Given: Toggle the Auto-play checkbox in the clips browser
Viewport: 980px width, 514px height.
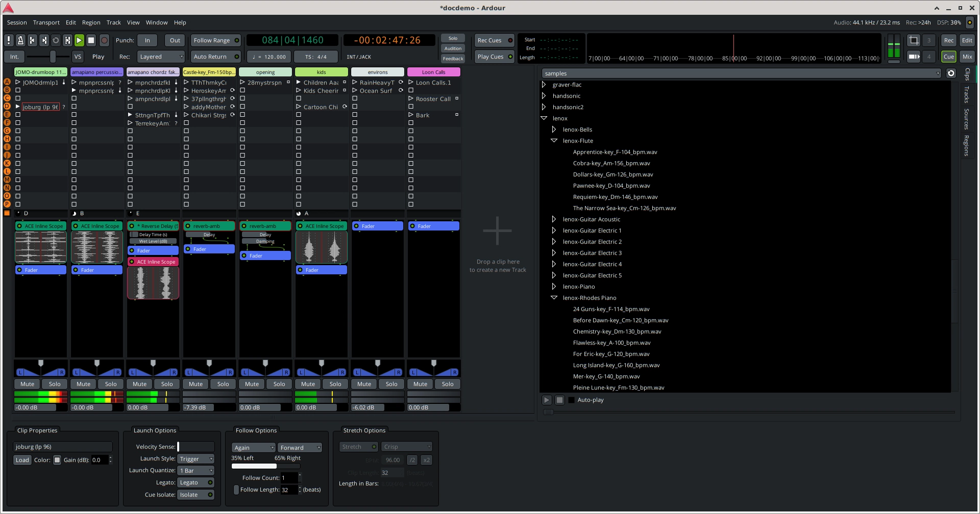Looking at the screenshot, I should tap(572, 400).
